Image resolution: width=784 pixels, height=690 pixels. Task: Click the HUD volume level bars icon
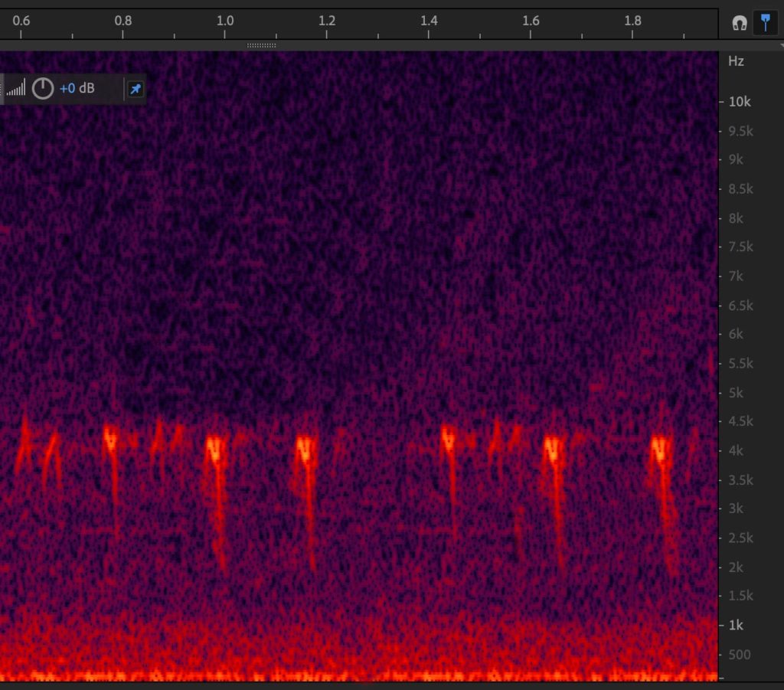pos(15,89)
